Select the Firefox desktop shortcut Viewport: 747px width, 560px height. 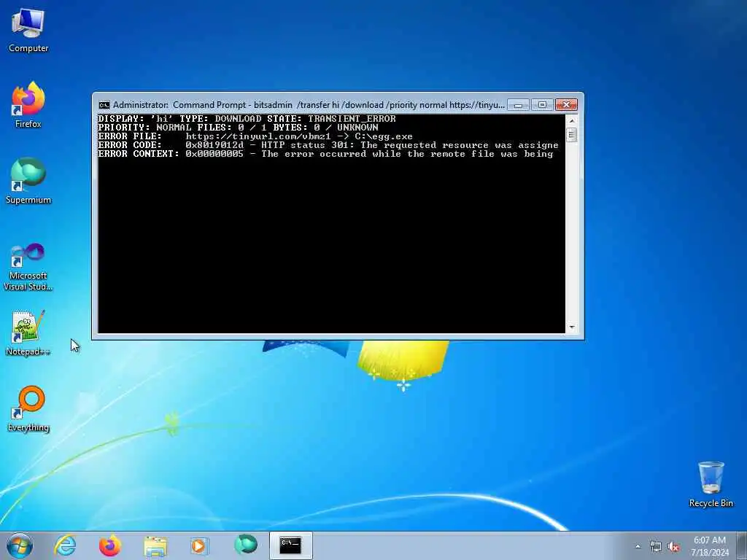point(28,105)
